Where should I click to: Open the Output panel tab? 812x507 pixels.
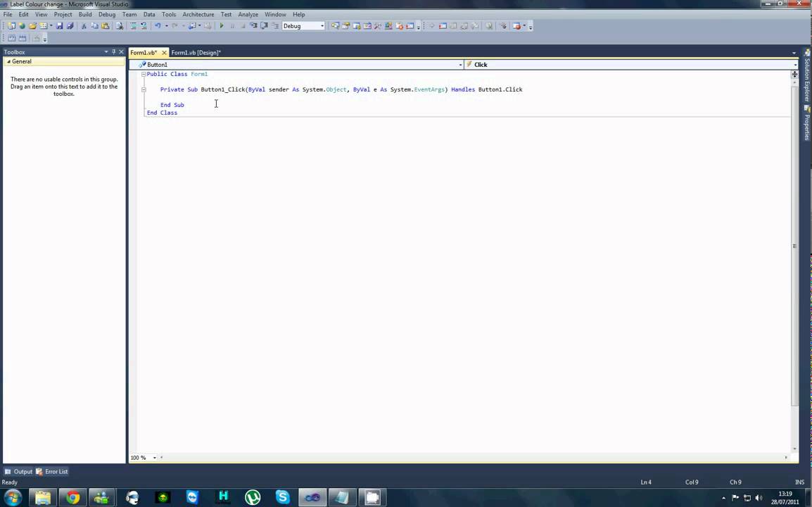coord(18,472)
